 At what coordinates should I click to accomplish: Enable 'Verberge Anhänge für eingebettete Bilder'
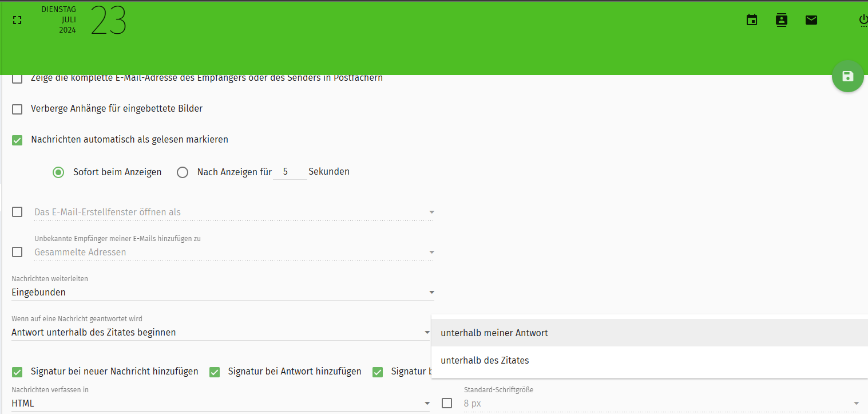click(17, 109)
